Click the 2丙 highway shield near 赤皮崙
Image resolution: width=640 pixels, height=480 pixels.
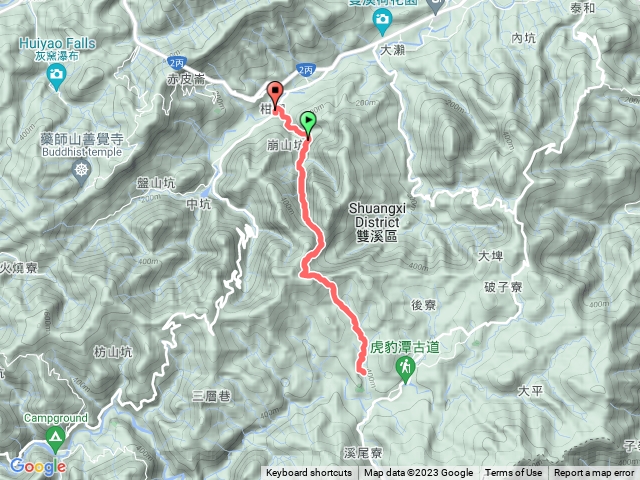coord(176,63)
